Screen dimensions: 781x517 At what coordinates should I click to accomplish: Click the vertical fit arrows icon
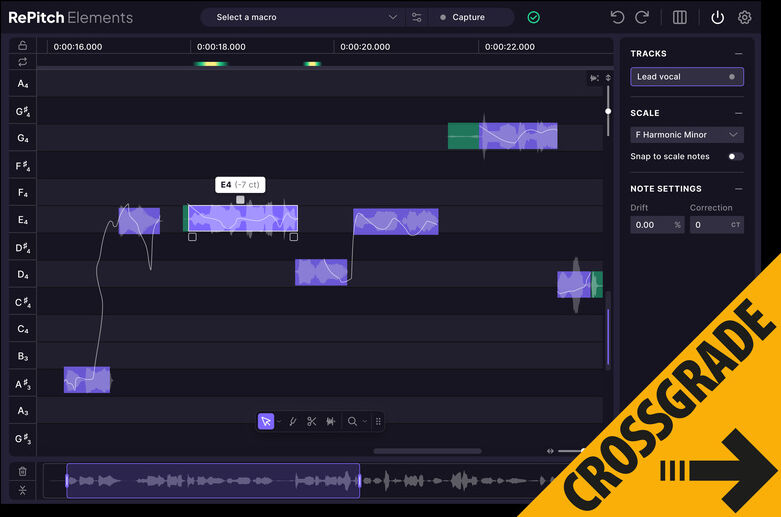point(608,78)
